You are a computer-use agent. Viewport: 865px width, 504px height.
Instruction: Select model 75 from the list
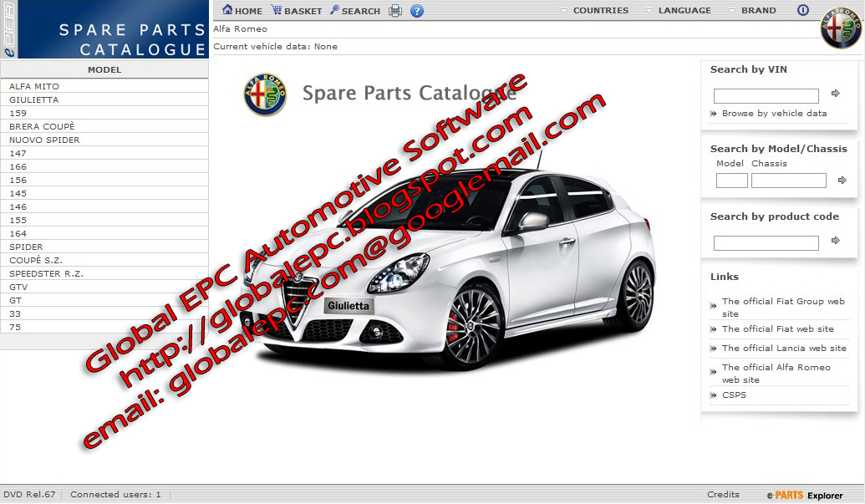point(104,327)
